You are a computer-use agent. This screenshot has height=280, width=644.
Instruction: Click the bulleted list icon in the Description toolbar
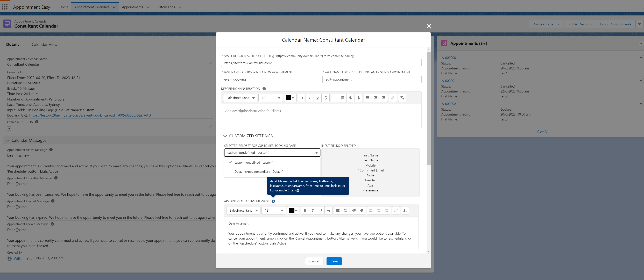335,98
